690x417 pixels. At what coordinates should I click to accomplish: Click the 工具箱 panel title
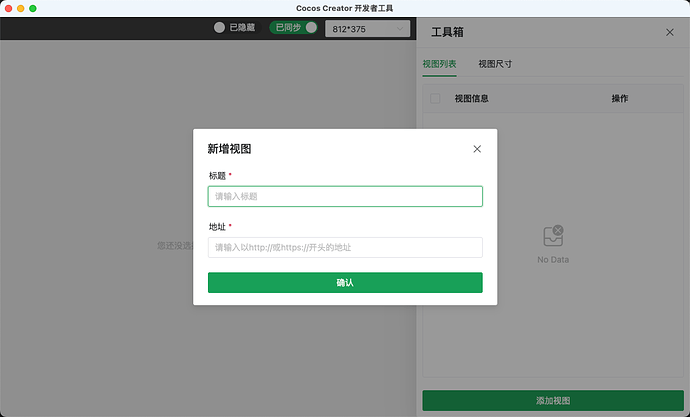(447, 32)
